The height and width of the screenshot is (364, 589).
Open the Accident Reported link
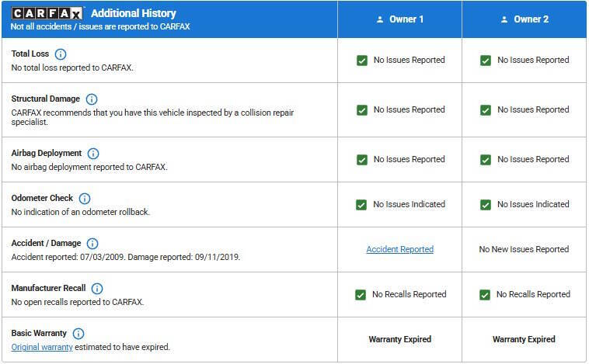click(399, 250)
